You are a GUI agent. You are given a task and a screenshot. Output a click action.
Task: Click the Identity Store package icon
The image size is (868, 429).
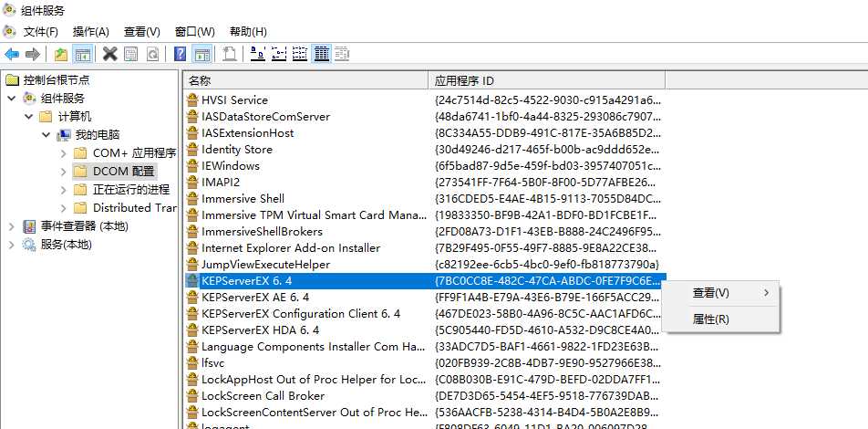[192, 149]
